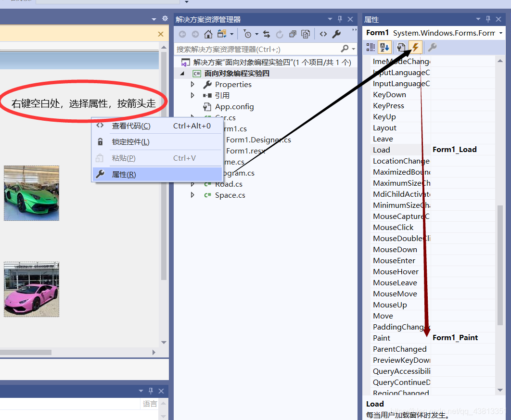The width and height of the screenshot is (511, 420).
Task: Focus the Solution Explorer search box
Action: click(257, 49)
